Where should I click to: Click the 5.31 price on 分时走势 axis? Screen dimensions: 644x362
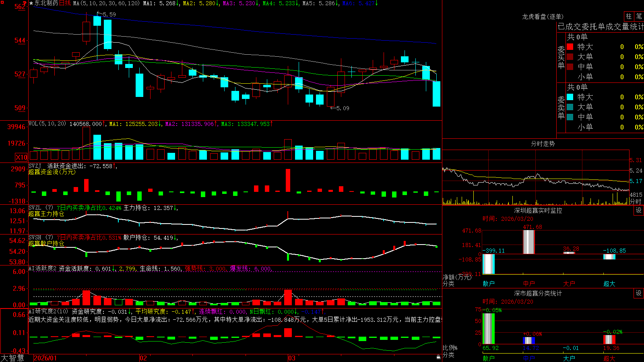636,160
